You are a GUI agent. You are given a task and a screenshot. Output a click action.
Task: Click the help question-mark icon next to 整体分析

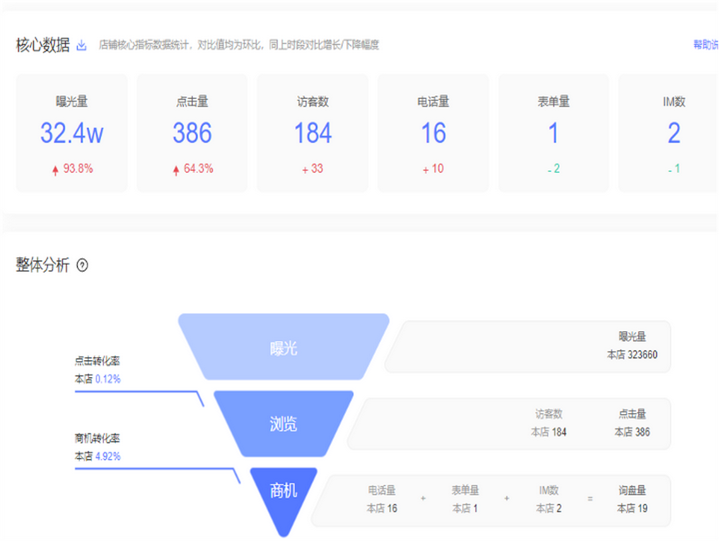[82, 265]
